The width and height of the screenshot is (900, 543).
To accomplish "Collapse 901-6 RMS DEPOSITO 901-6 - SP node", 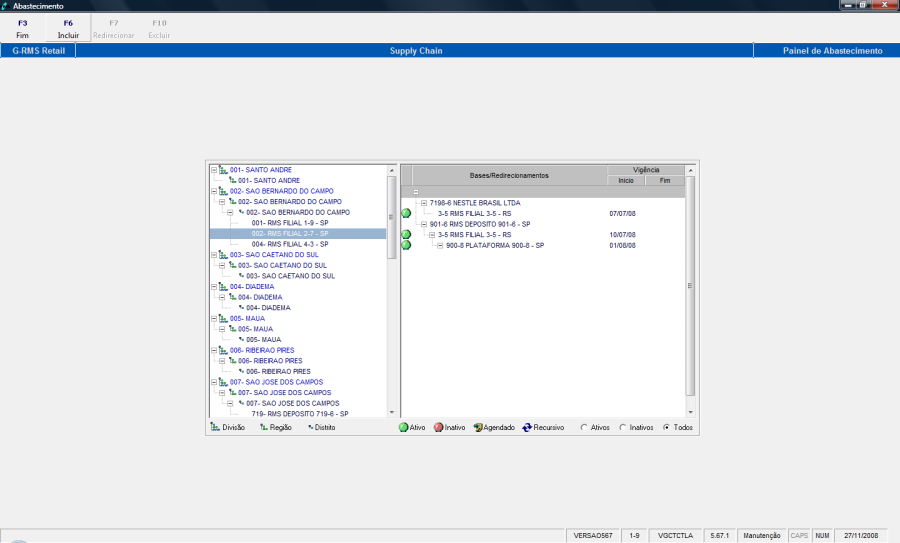I will point(424,224).
